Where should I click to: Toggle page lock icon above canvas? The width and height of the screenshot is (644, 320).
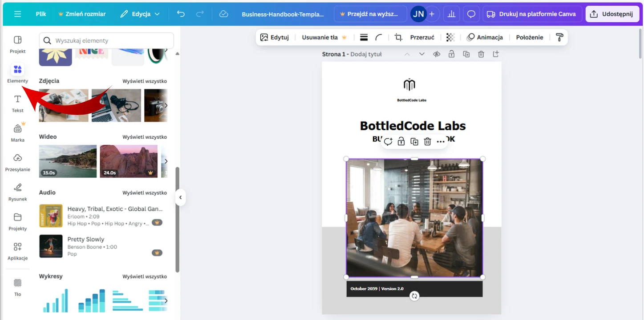pyautogui.click(x=451, y=54)
